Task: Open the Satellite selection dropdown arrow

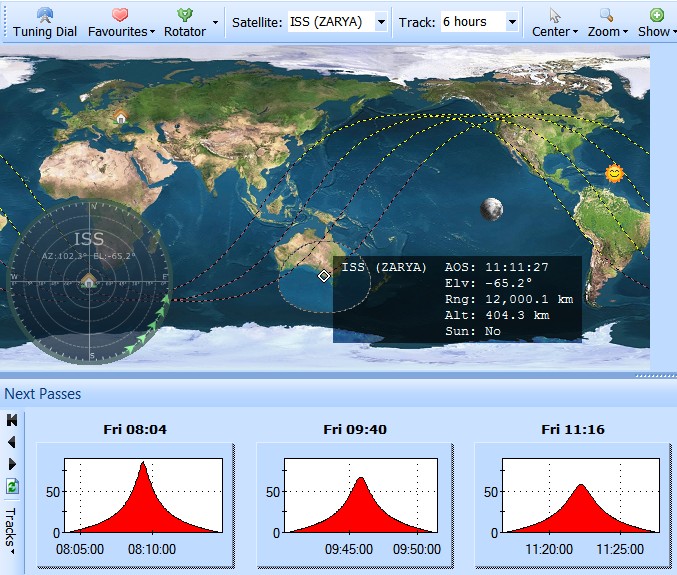Action: 381,22
